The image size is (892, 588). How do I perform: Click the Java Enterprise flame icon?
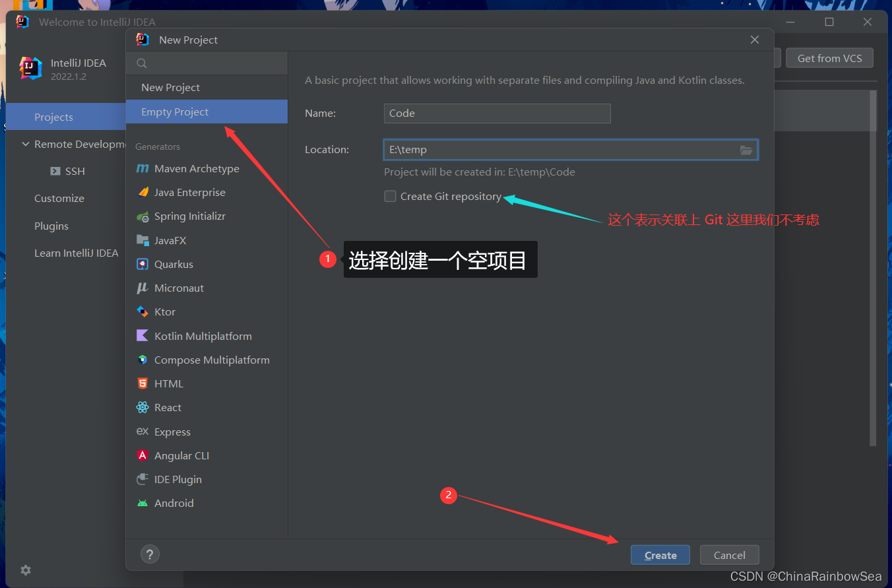(x=143, y=192)
